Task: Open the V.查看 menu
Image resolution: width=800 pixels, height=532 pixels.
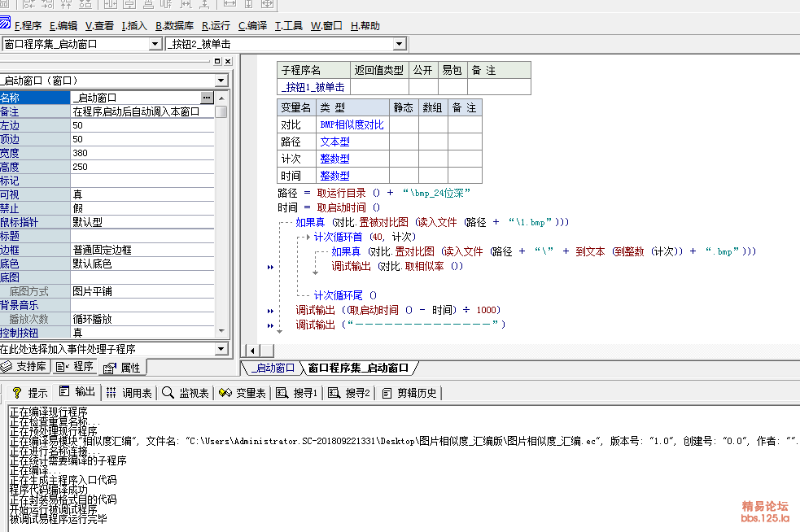Action: point(99,26)
